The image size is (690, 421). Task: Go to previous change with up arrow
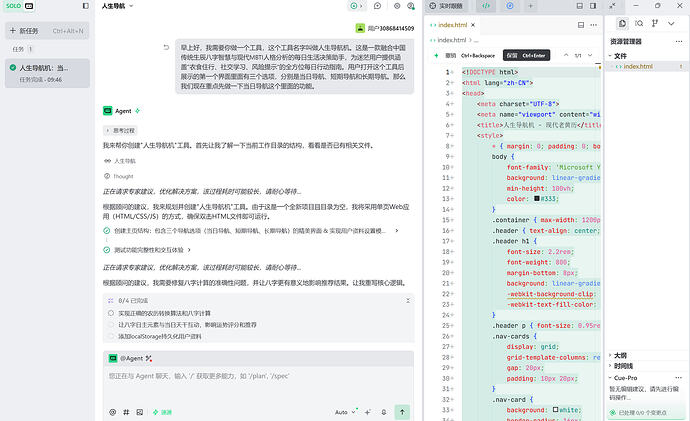[x=566, y=55]
